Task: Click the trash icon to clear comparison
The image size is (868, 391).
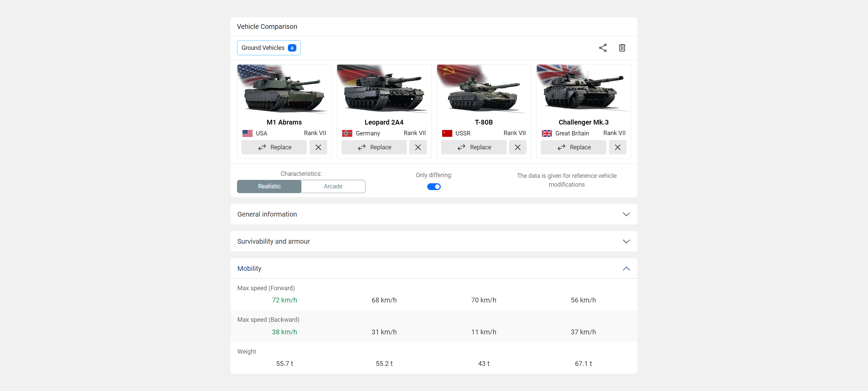Action: click(x=622, y=48)
